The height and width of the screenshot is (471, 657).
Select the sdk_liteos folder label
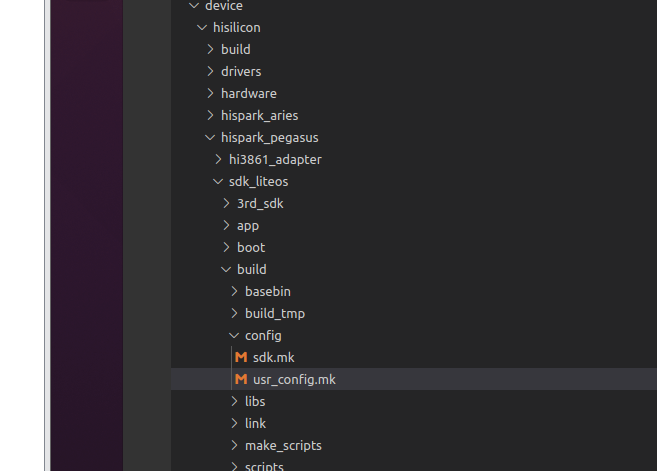(x=259, y=181)
